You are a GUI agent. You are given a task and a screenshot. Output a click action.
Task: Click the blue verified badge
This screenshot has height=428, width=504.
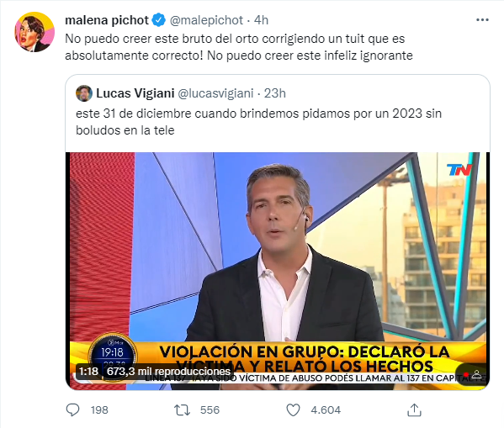pos(158,20)
